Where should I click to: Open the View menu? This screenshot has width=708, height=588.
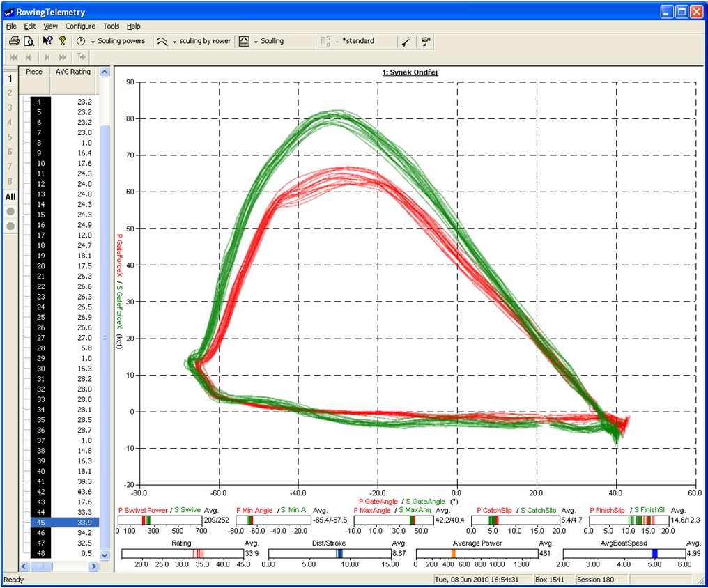point(50,26)
